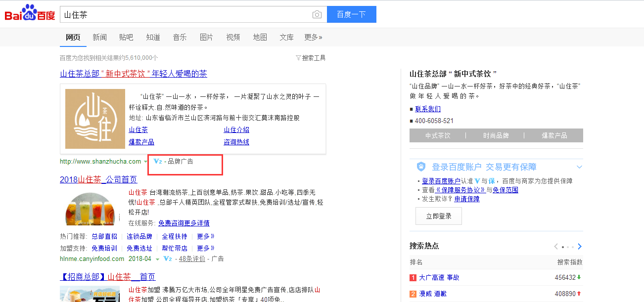Open the 48条评价 reviews link
Screen dimensions: 644x302
(x=192, y=259)
